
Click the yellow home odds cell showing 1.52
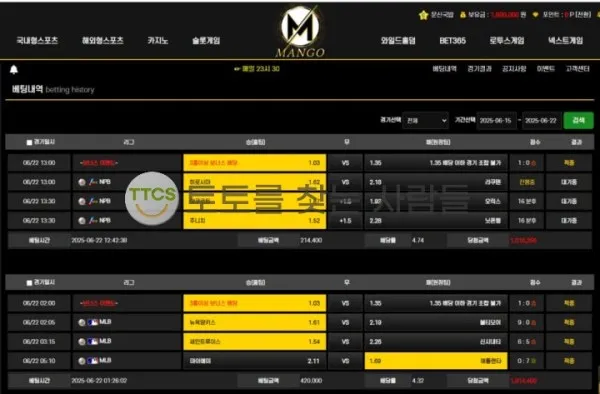(254, 220)
